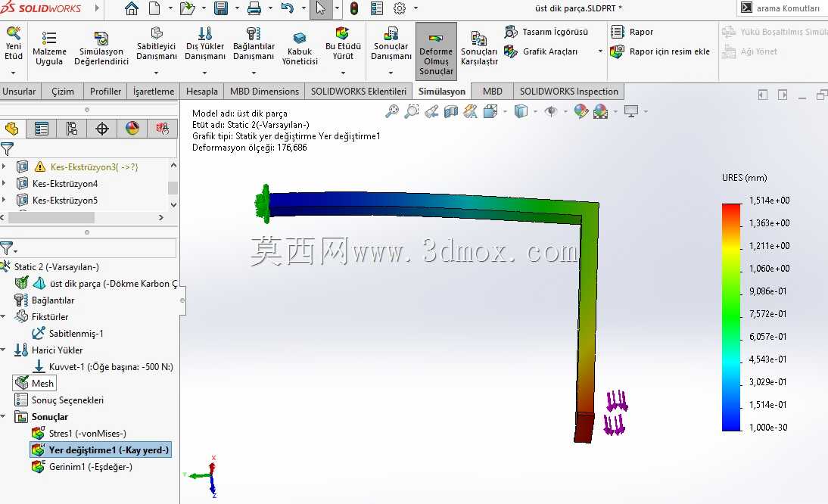Open the Dış Yükler Danışmanı dropdown arrow
This screenshot has width=828, height=504.
click(x=205, y=73)
